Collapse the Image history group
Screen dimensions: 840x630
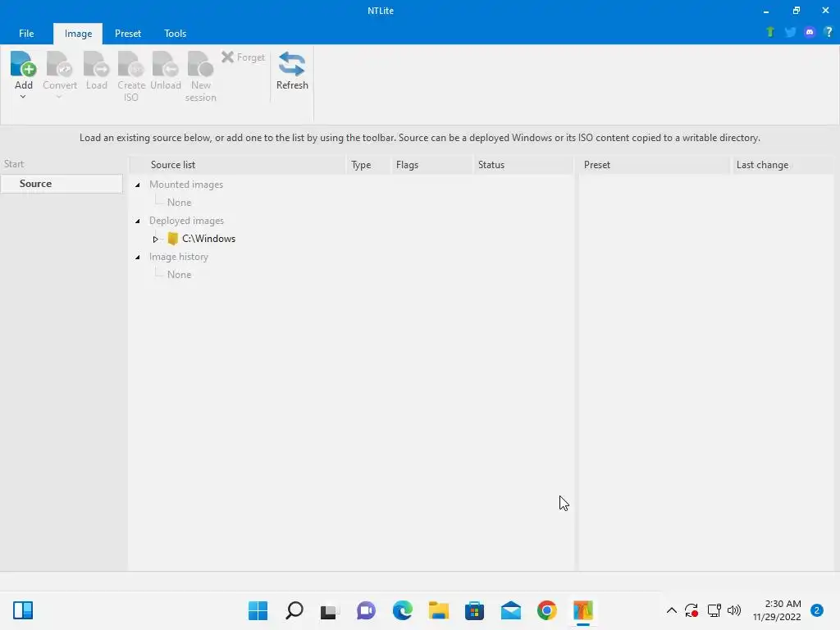[138, 257]
